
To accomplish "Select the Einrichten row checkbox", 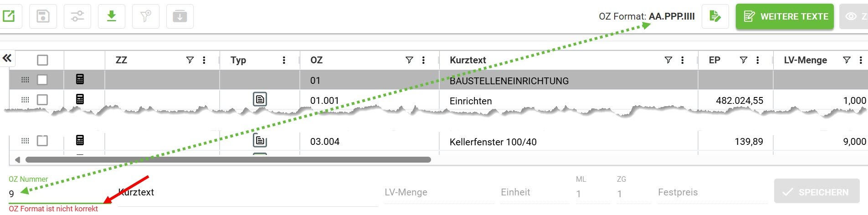I will [x=42, y=100].
